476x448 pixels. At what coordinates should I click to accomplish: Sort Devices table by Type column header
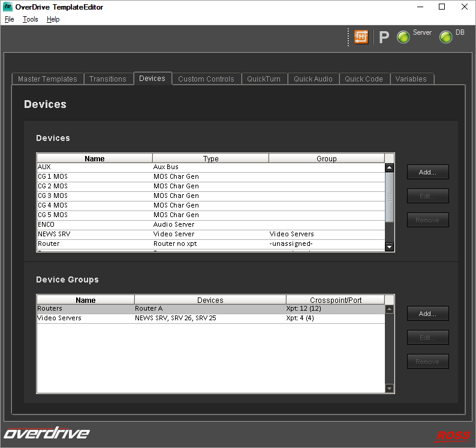(x=210, y=159)
